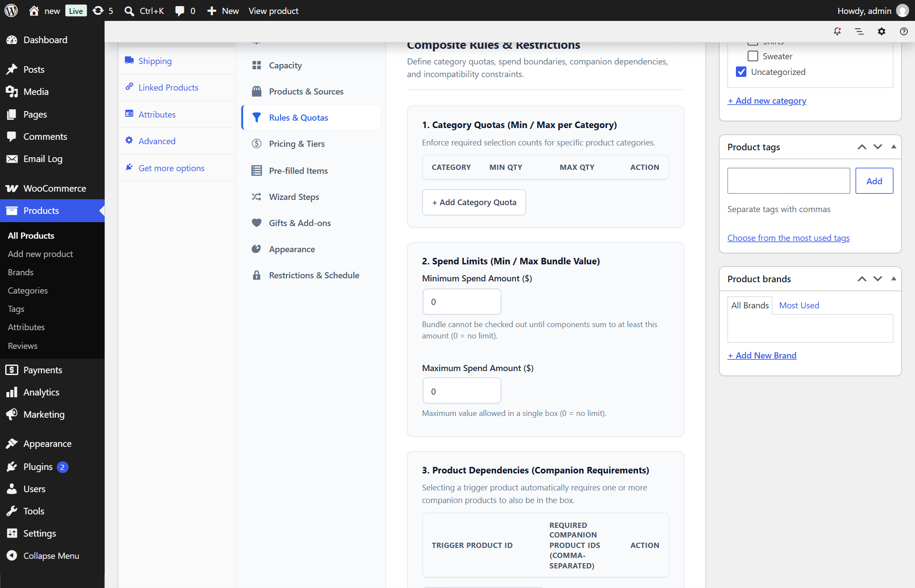
Task: Click the Media library icon
Action: pos(12,91)
